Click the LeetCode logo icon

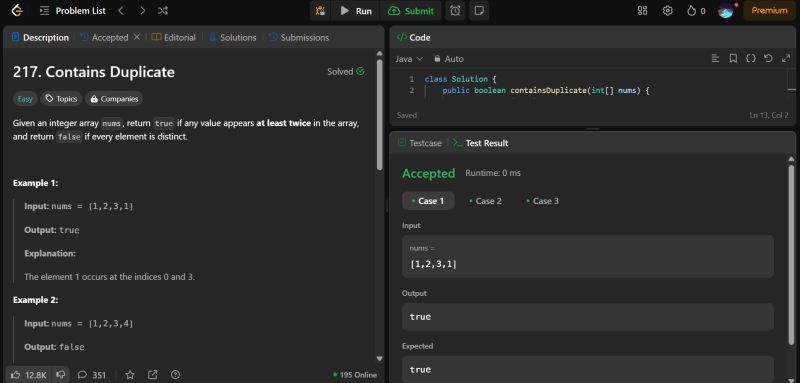17,10
